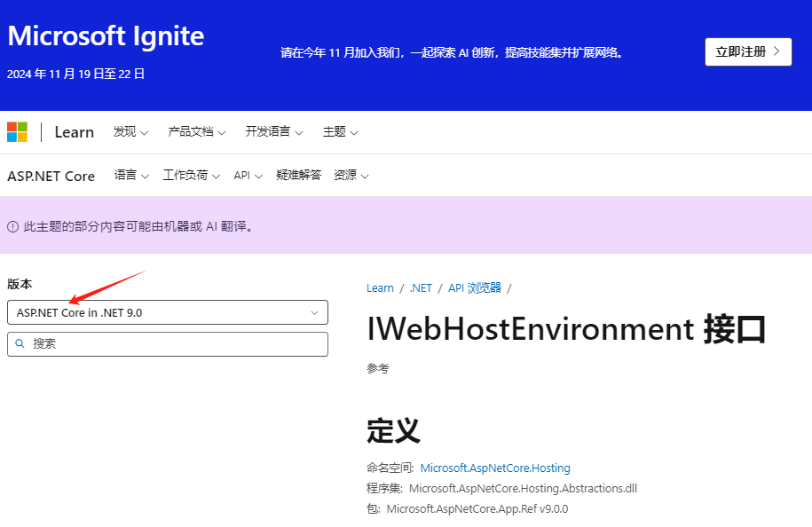Open the ASP.NET Core section link
Screen dimensions: 812x527
coord(51,176)
